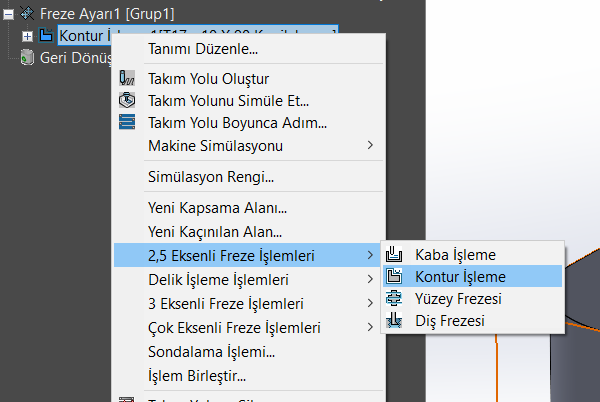The height and width of the screenshot is (402, 600).
Task: Click the Geri Dönüşüm recycle bin icon
Action: coord(26,57)
